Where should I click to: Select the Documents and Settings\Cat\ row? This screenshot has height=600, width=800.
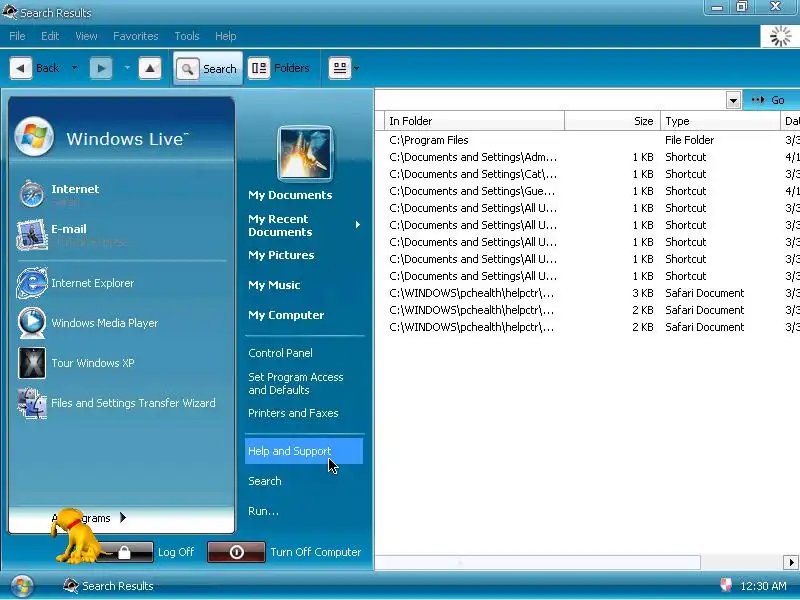[587, 174]
